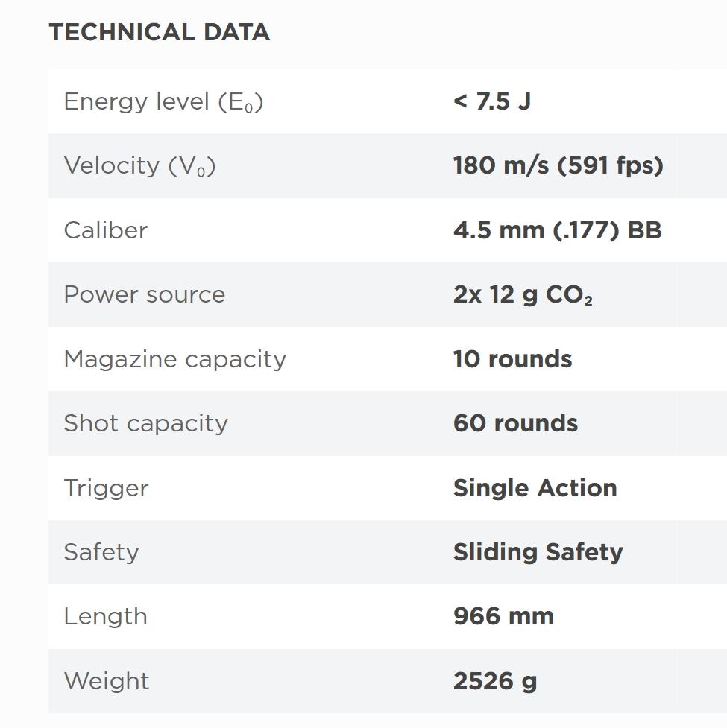Select the 2526 g weight value
The width and height of the screenshot is (727, 728).
(x=494, y=681)
